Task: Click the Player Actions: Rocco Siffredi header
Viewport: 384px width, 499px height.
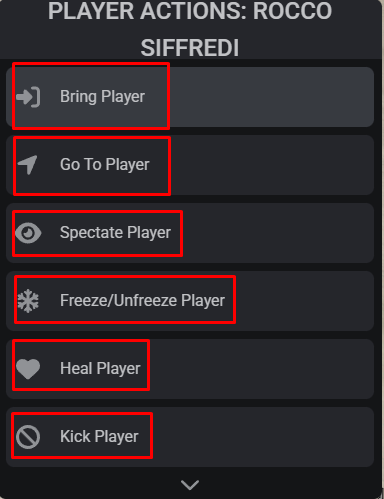Action: [190, 29]
